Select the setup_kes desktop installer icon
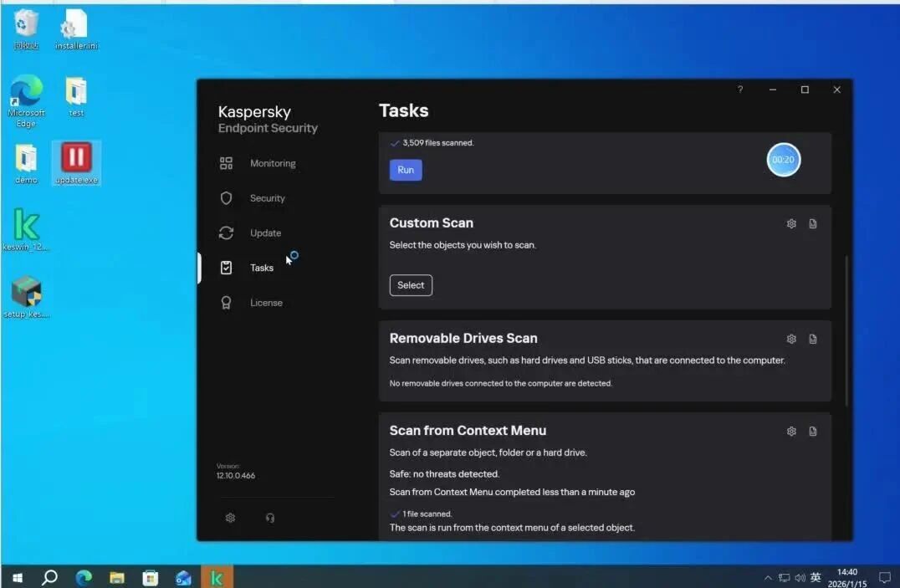The height and width of the screenshot is (588, 900). point(26,298)
